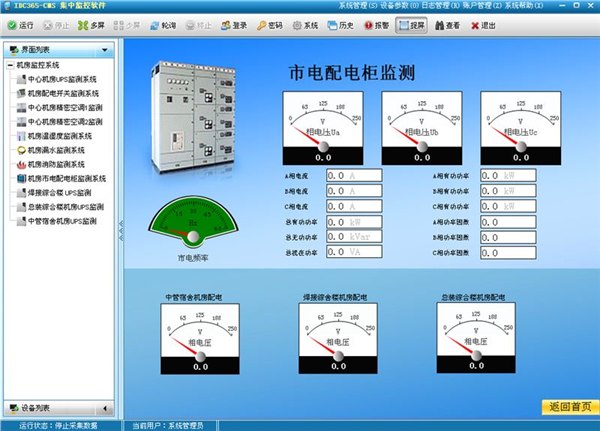Image resolution: width=600 pixels, height=431 pixels.
Task: Click the 相电压Ub voltage gauge
Action: (x=422, y=128)
